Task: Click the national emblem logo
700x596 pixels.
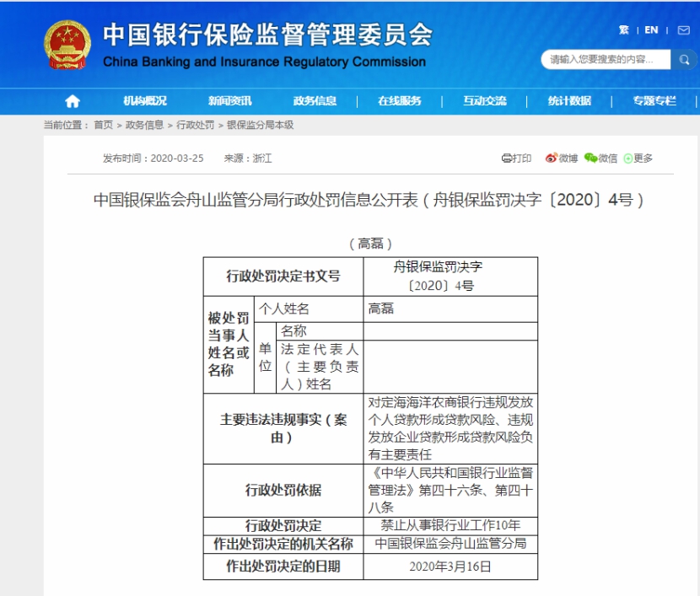Action: click(x=67, y=46)
